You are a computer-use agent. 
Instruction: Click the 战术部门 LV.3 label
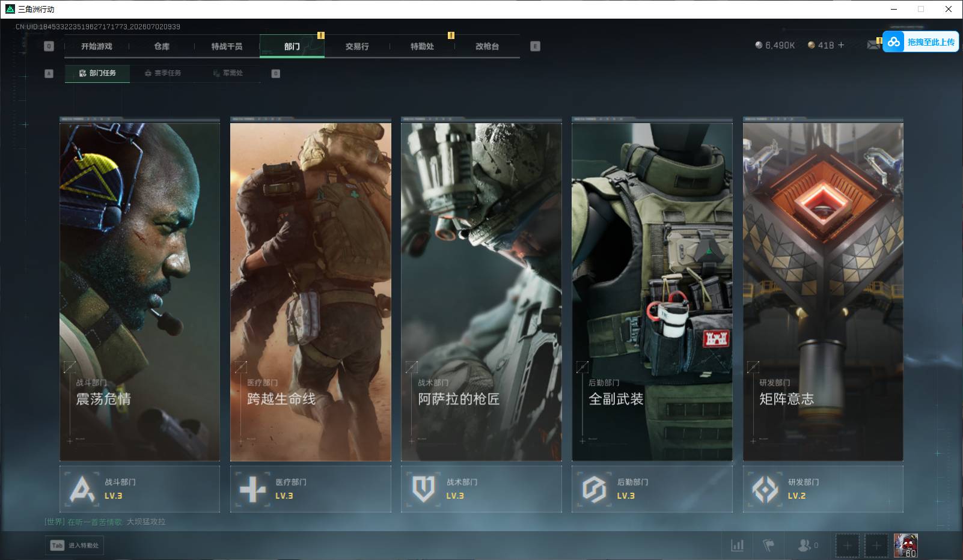click(x=455, y=496)
